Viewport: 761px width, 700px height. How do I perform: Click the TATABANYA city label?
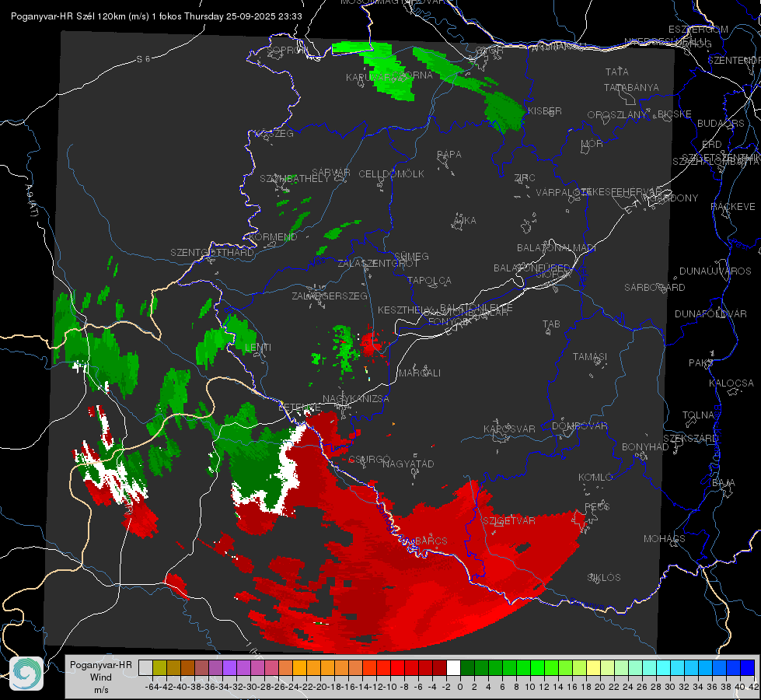tap(631, 87)
